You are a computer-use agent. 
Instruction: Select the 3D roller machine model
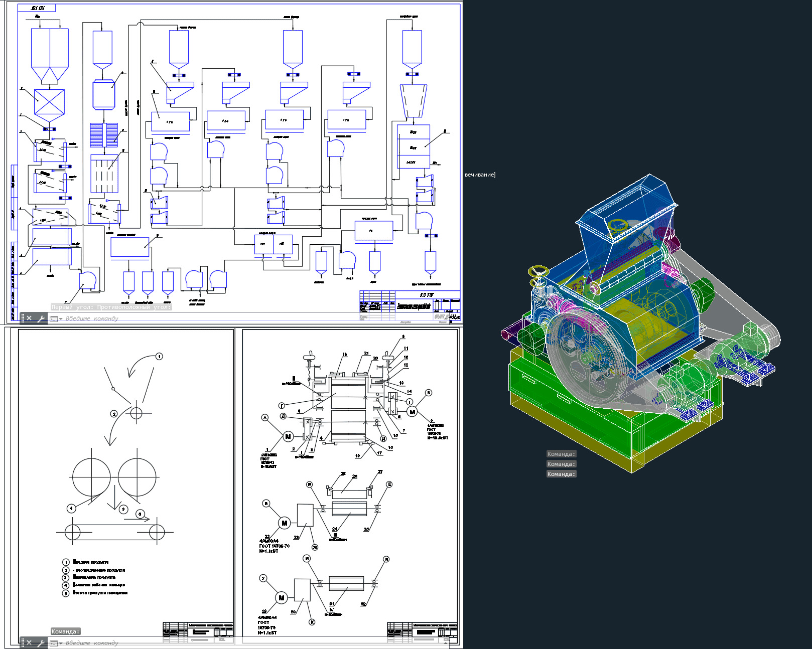pos(640,323)
